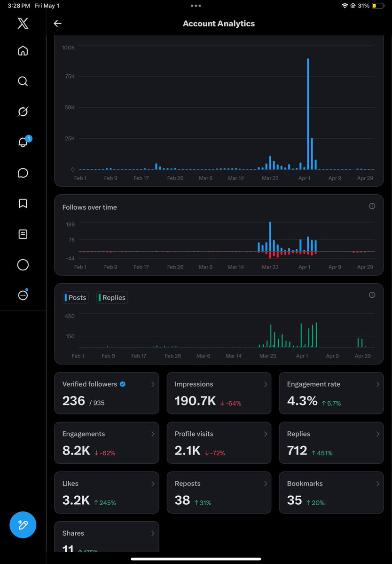The width and height of the screenshot is (392, 564).
Task: Open Bookmarks from the sidebar
Action: pyautogui.click(x=23, y=204)
